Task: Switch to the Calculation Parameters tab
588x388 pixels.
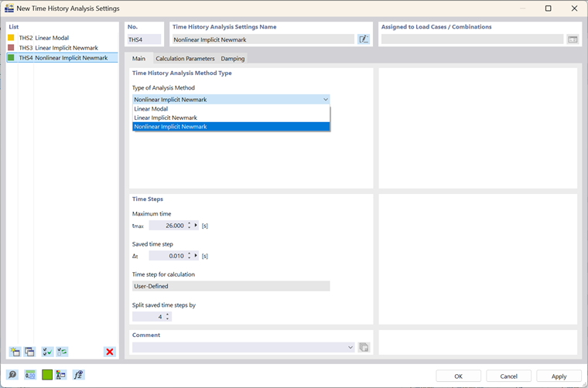Action: tap(185, 59)
